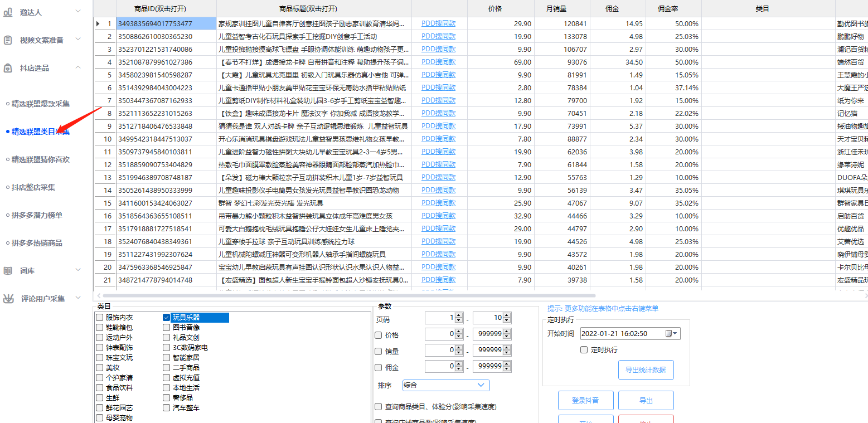Open 精选联盟猜你喜欢 in the sidebar
868x423 pixels.
[41, 159]
